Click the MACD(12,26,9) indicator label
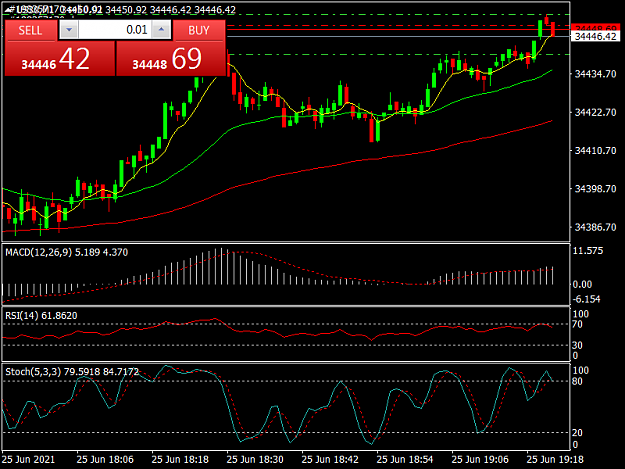 coord(67,252)
